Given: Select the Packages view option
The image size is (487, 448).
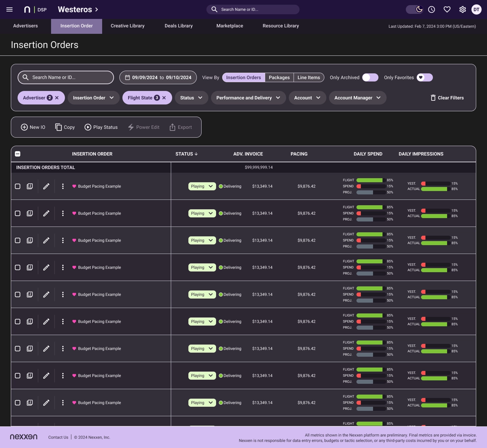Looking at the screenshot, I should click(x=279, y=77).
